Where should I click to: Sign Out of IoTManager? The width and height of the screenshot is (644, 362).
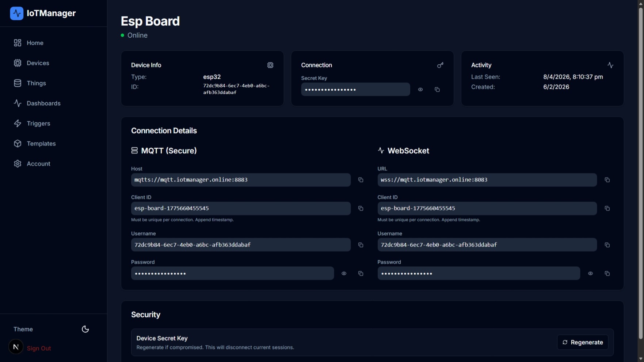coord(39,348)
